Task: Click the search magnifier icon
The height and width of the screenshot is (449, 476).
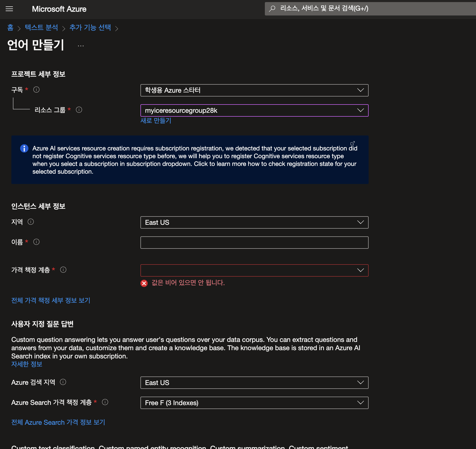Action: [272, 9]
